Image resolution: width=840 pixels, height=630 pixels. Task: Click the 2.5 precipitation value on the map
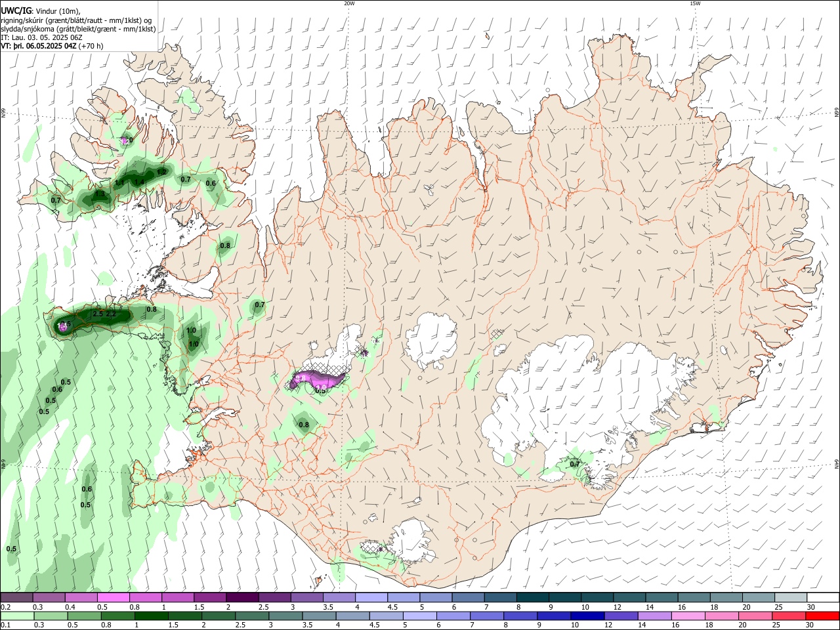[x=98, y=314]
